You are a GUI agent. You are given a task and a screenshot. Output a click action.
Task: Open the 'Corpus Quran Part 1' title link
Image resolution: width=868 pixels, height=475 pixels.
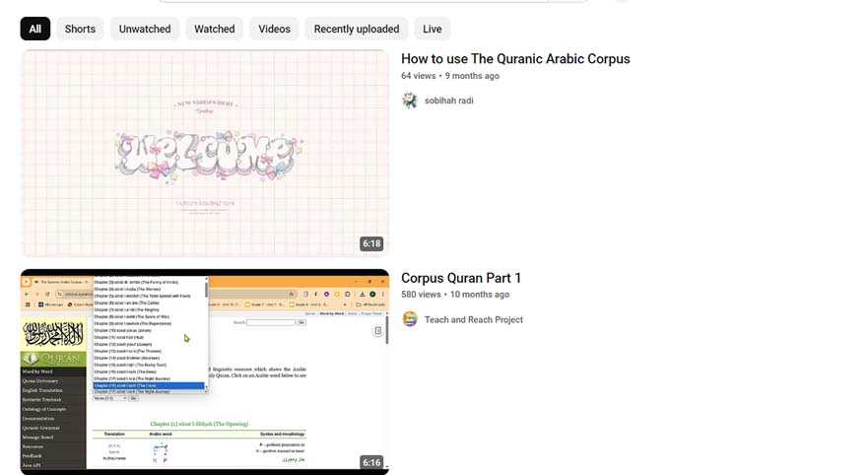[x=461, y=278]
